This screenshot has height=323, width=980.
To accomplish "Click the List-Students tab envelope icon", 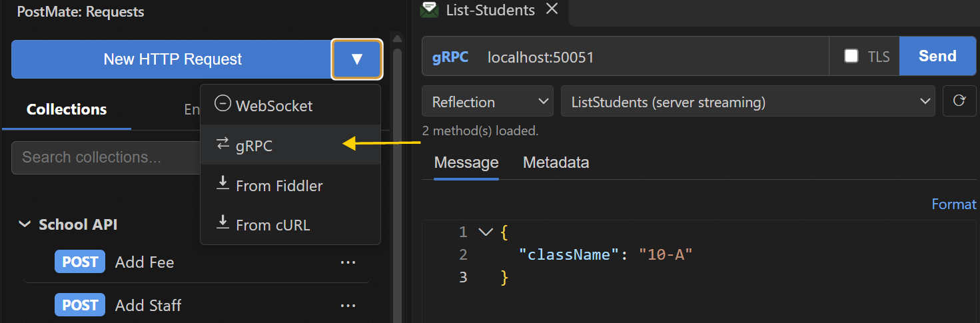I will [430, 9].
